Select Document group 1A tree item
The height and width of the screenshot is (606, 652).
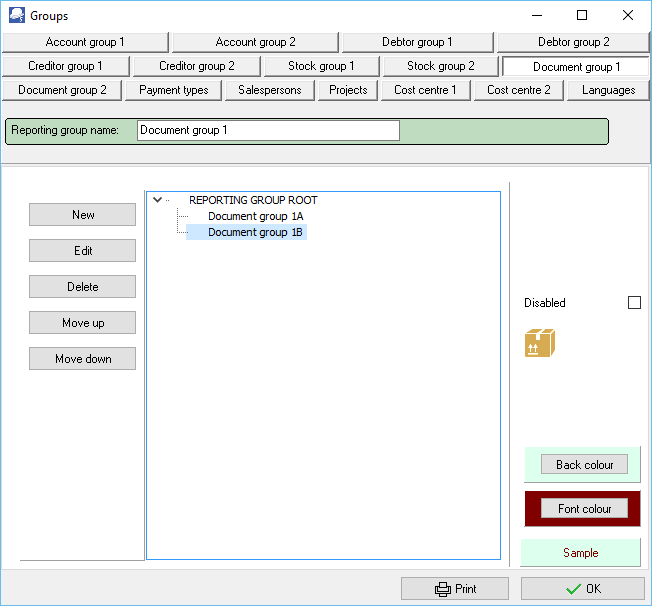pyautogui.click(x=255, y=216)
